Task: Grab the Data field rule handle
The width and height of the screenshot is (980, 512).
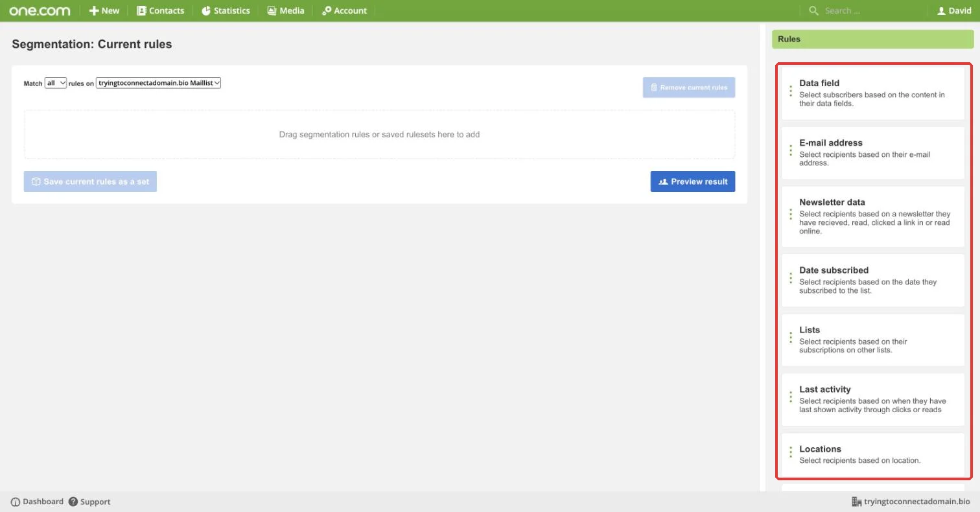Action: [791, 91]
